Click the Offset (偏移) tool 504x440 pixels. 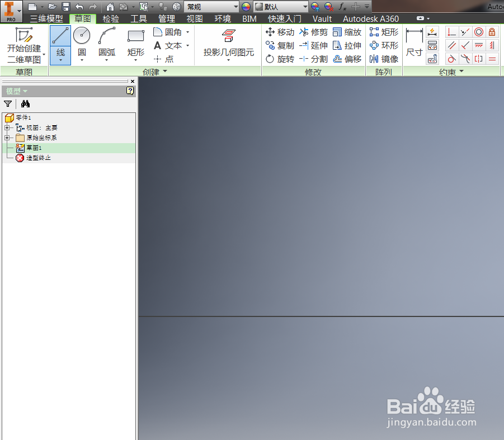tap(347, 59)
